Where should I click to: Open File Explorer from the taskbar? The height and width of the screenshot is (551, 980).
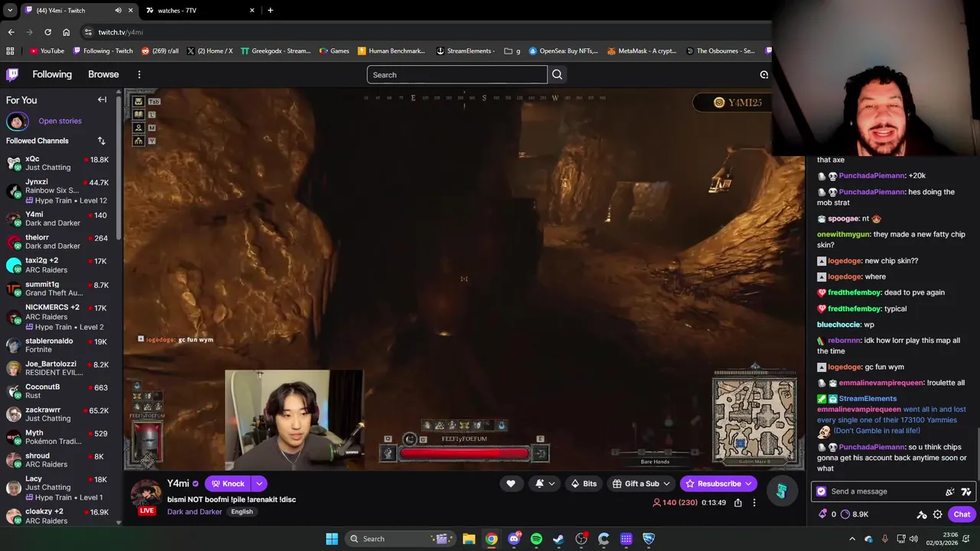[x=469, y=539]
